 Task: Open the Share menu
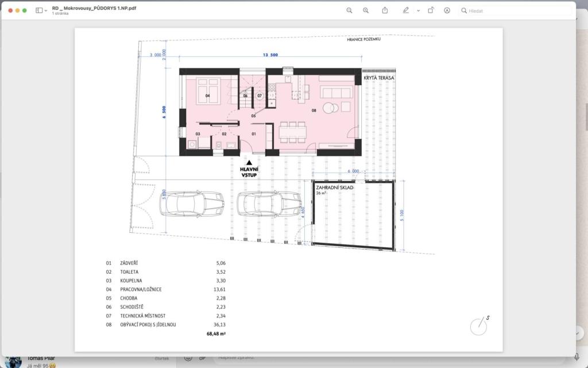click(385, 10)
